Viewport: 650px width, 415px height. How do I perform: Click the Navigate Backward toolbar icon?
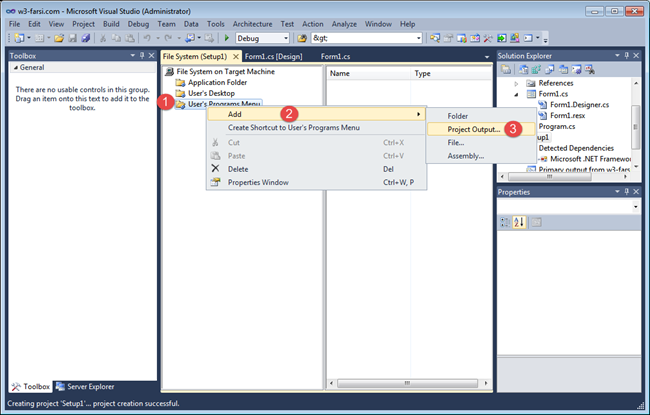[190, 38]
